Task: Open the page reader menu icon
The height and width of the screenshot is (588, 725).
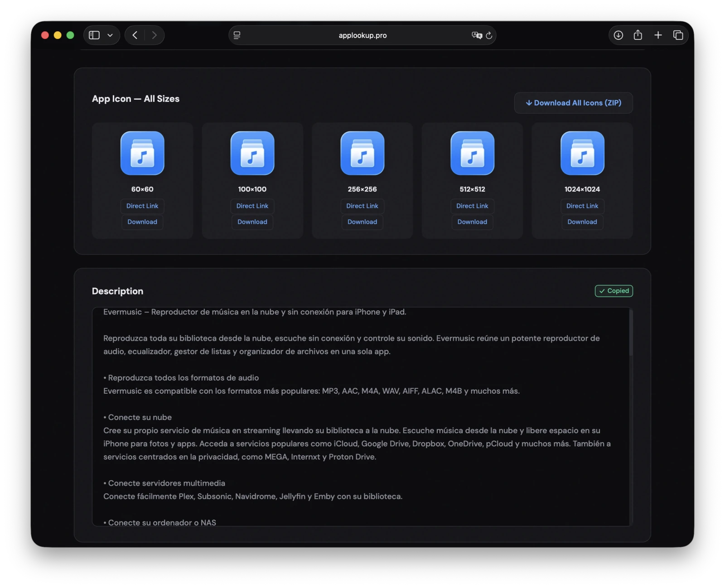Action: [237, 35]
